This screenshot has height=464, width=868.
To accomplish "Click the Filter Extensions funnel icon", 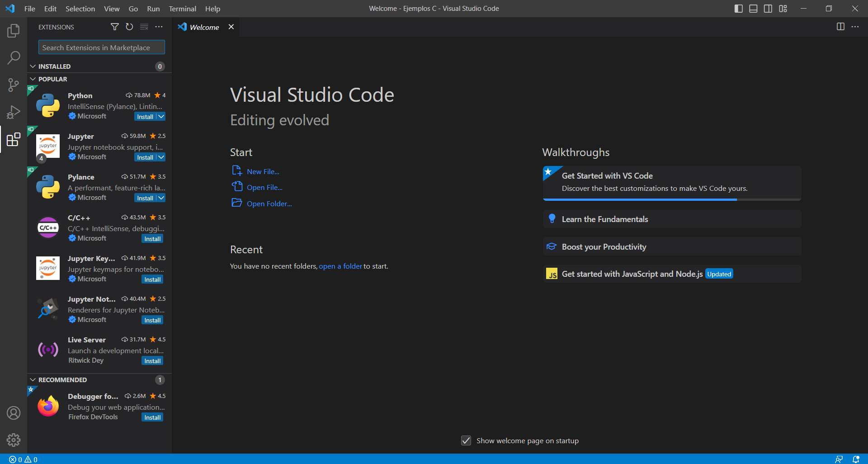I will [115, 27].
